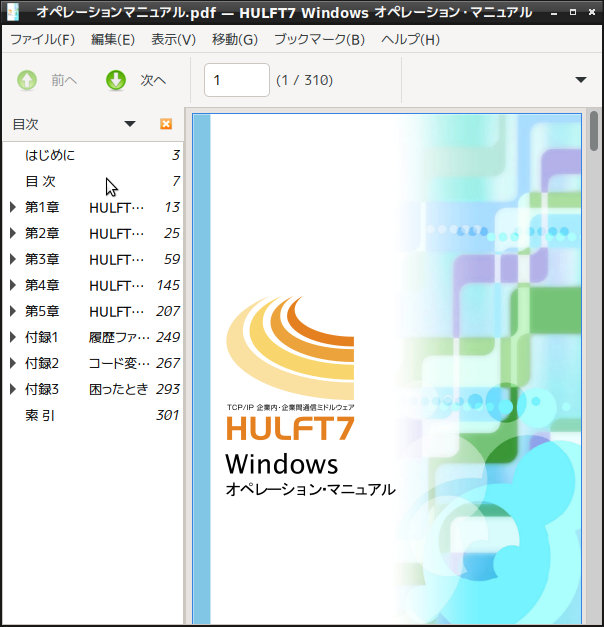
Task: Close the PDF viewer window
Action: click(592, 12)
